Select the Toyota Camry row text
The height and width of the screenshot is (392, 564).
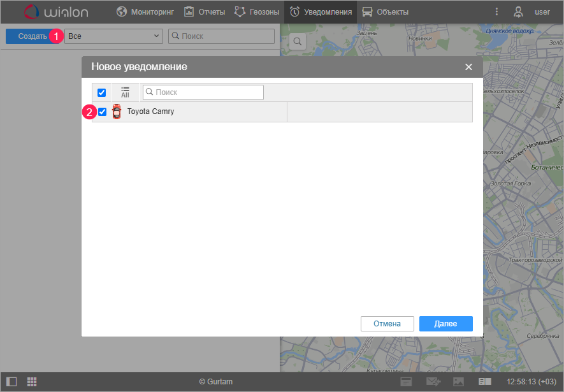click(x=150, y=112)
